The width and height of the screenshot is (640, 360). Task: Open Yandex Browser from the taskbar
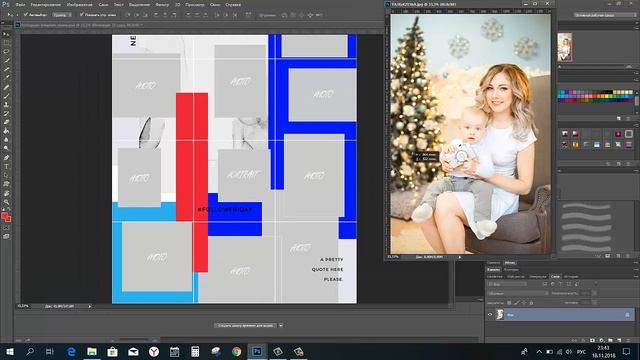(154, 351)
